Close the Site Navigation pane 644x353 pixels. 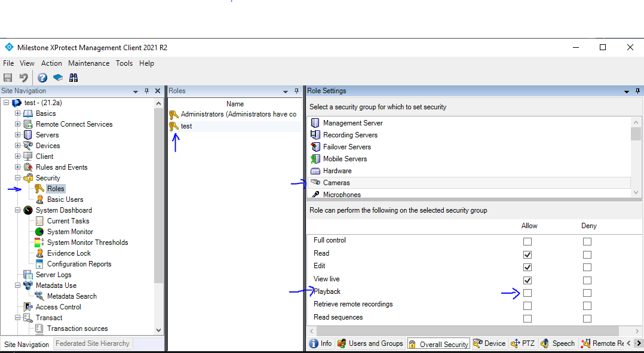[x=158, y=91]
